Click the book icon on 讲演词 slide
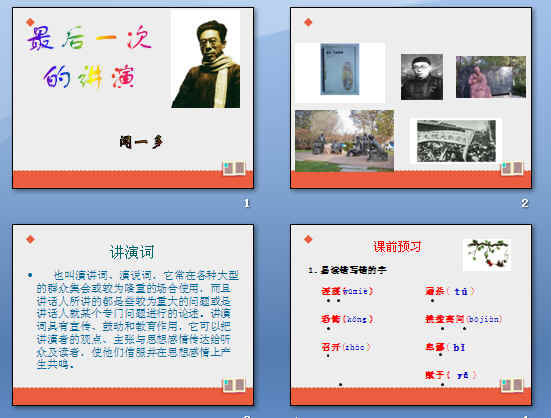Viewport: 551px width, 418px height. coord(234,385)
